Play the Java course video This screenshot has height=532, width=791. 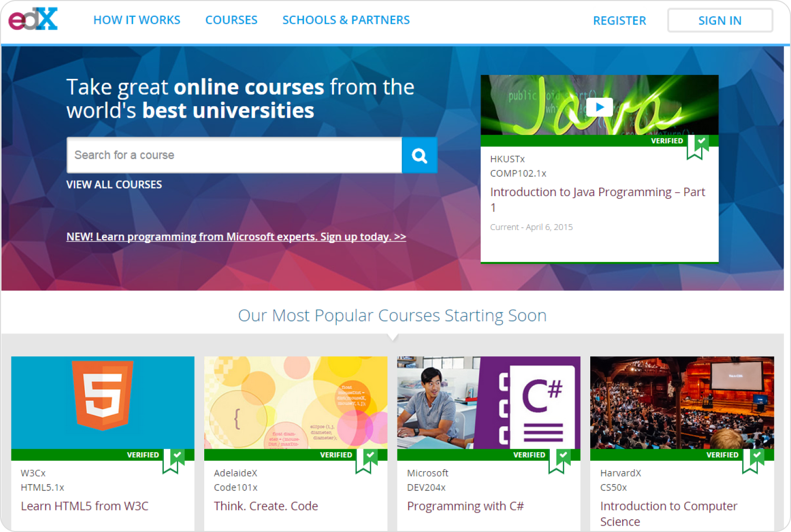[599, 107]
